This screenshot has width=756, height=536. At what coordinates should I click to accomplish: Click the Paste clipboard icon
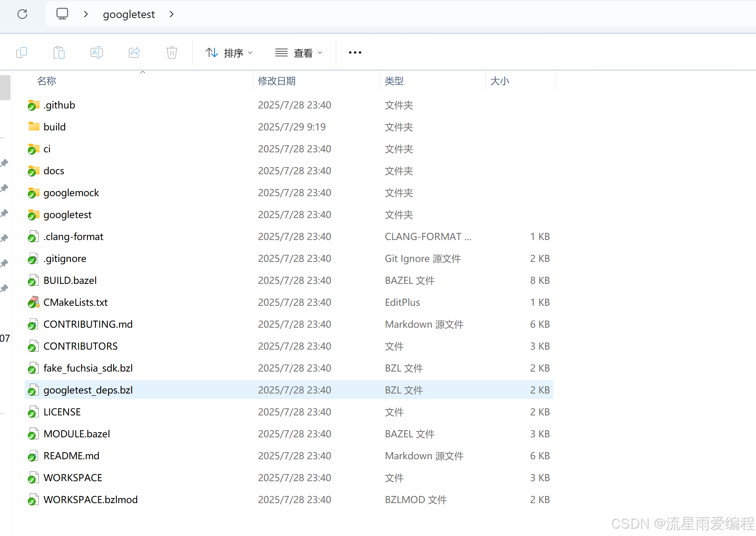[59, 52]
